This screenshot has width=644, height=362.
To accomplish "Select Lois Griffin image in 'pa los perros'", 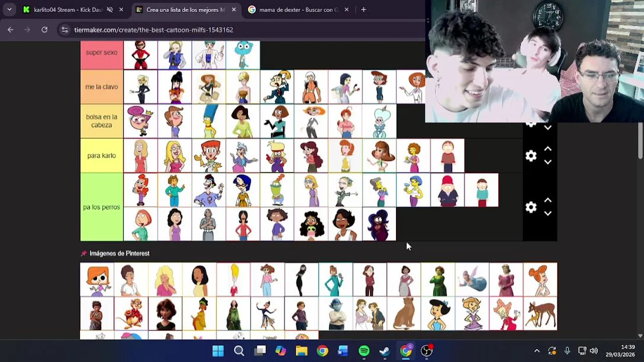I will coord(140,224).
